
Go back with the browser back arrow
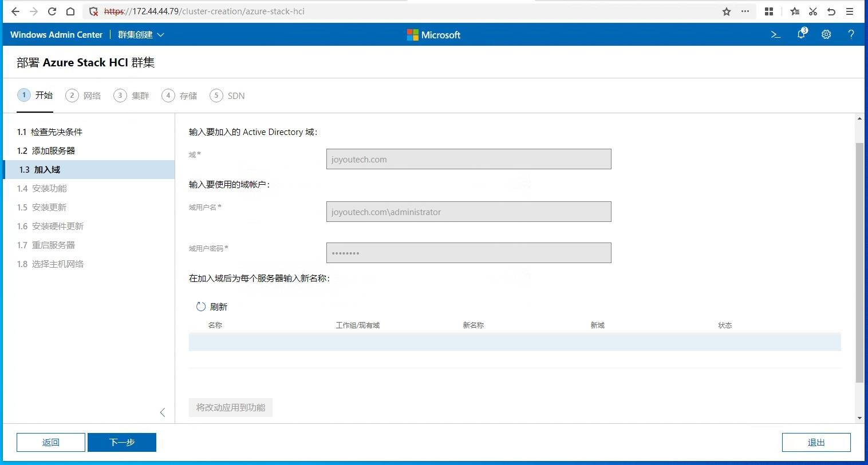(x=15, y=11)
